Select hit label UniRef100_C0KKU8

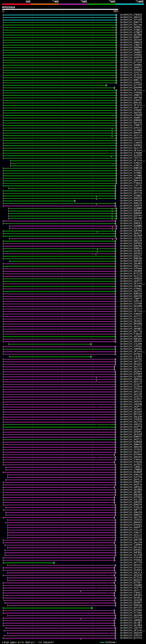[x=131, y=60]
